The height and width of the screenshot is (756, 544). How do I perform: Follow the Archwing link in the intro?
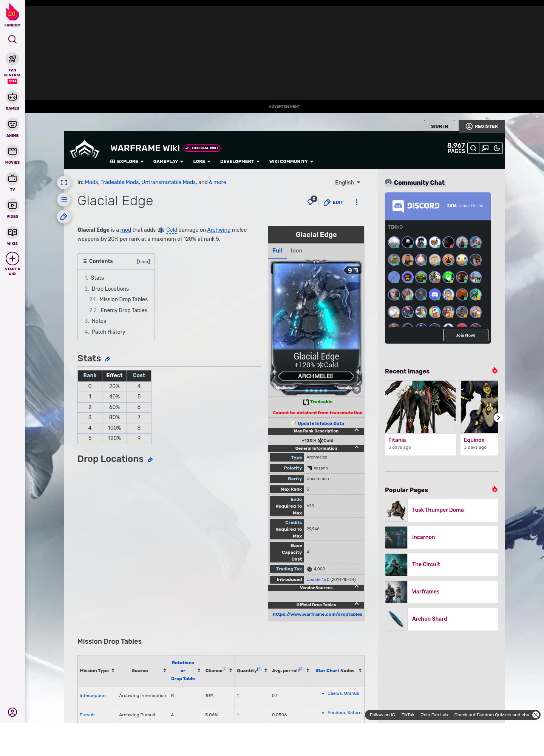pyautogui.click(x=218, y=230)
